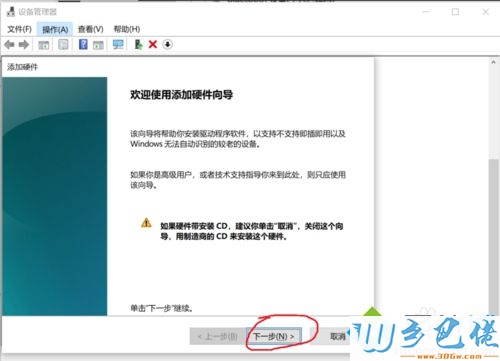
Task: Click the update device driver icon
Action: click(138, 44)
